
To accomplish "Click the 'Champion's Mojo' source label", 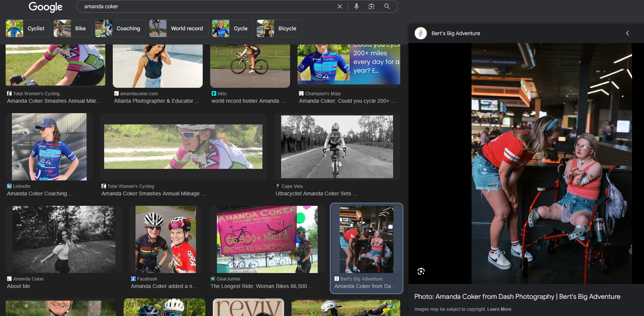I will point(323,93).
